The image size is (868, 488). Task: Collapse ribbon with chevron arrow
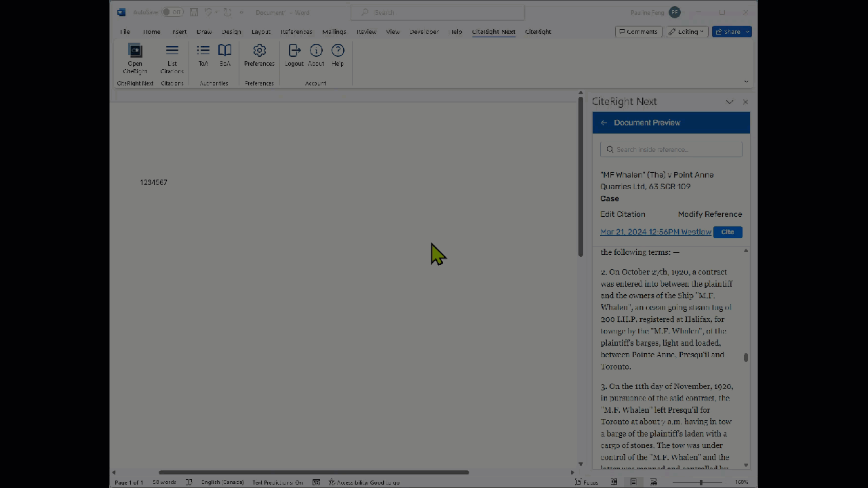(746, 81)
